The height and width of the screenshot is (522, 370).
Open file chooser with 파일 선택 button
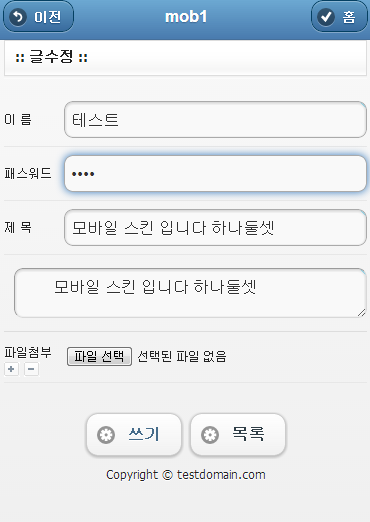99,356
